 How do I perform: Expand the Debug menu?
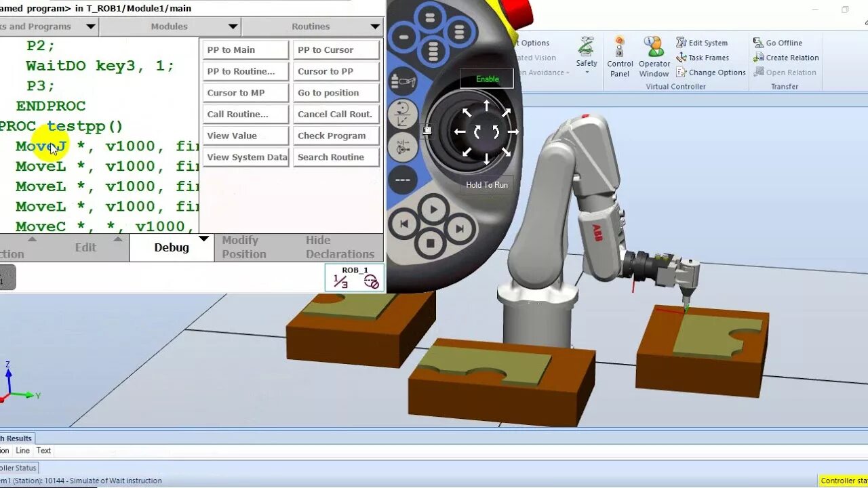click(172, 247)
